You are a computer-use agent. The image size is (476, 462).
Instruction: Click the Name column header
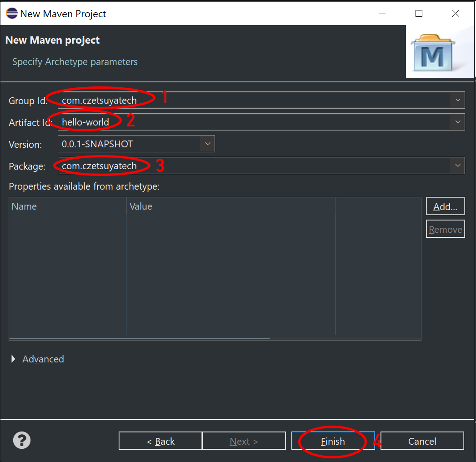[x=24, y=206]
